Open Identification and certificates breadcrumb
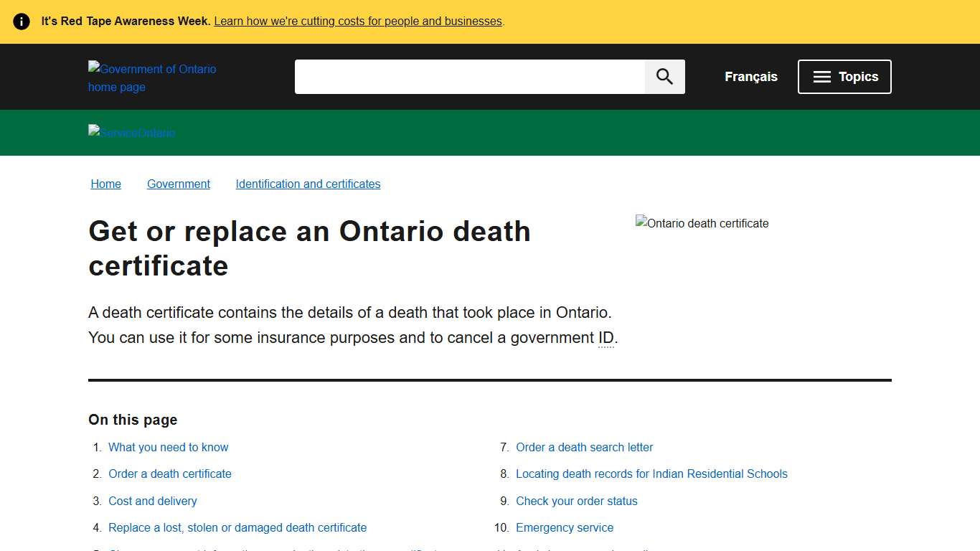This screenshot has width=980, height=551. click(308, 184)
